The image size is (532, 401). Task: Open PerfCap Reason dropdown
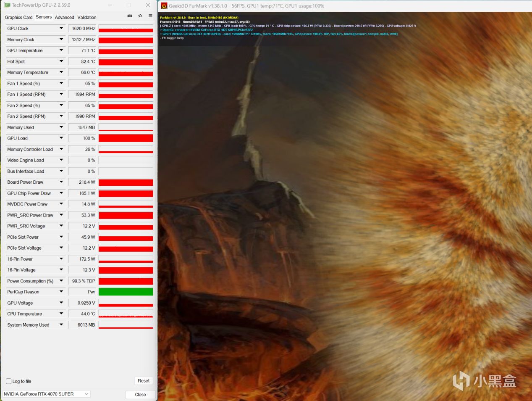tap(61, 292)
